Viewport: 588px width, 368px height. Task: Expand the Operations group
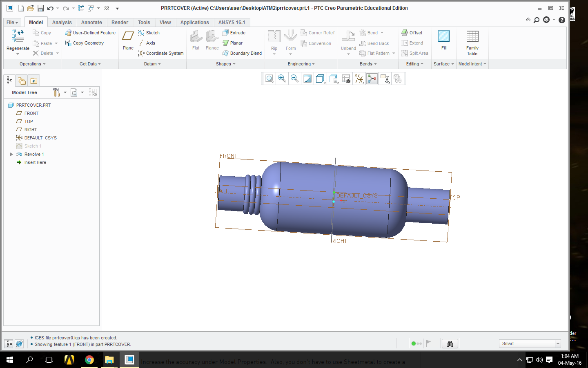(x=33, y=64)
